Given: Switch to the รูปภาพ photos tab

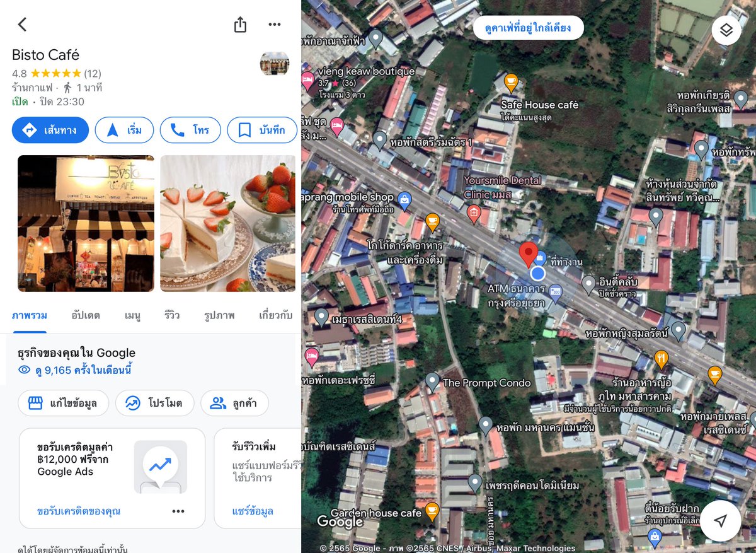Looking at the screenshot, I should [x=220, y=315].
